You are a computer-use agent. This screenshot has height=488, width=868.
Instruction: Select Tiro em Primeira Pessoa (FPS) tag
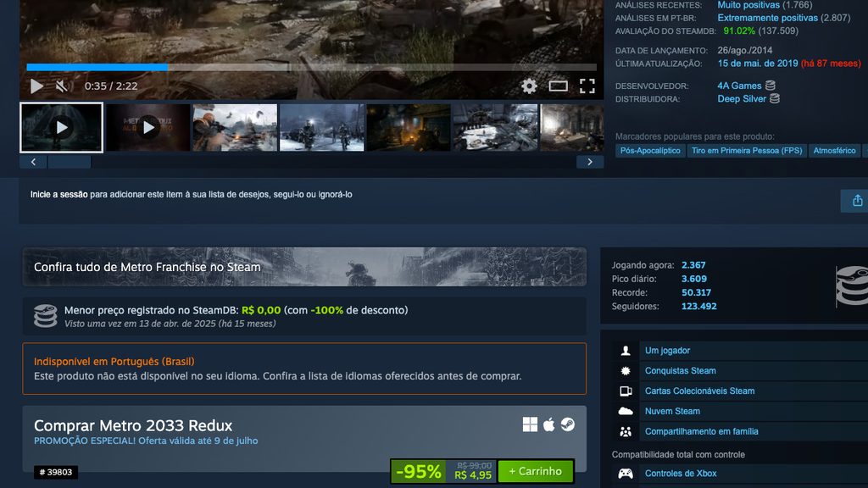pos(747,151)
